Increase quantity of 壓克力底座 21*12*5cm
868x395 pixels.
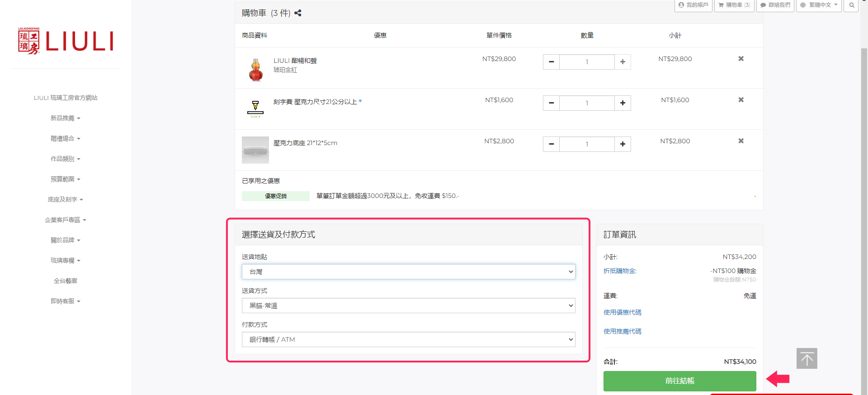pyautogui.click(x=623, y=144)
